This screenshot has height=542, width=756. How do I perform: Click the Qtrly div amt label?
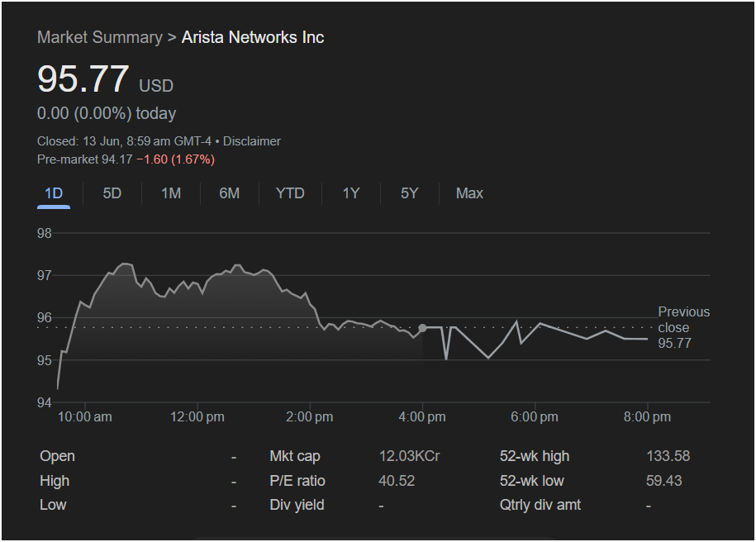click(x=540, y=505)
